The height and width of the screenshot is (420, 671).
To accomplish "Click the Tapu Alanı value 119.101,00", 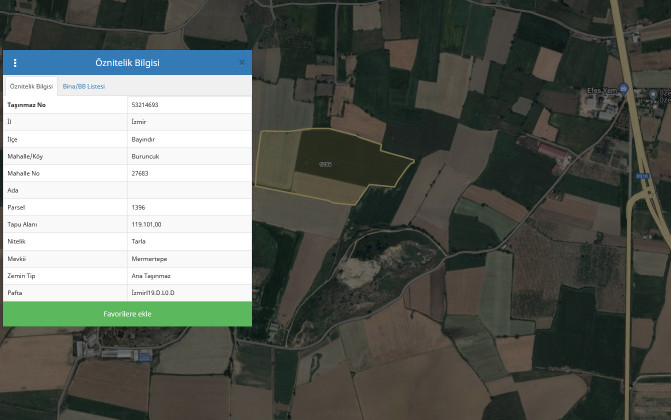I will pyautogui.click(x=146, y=224).
